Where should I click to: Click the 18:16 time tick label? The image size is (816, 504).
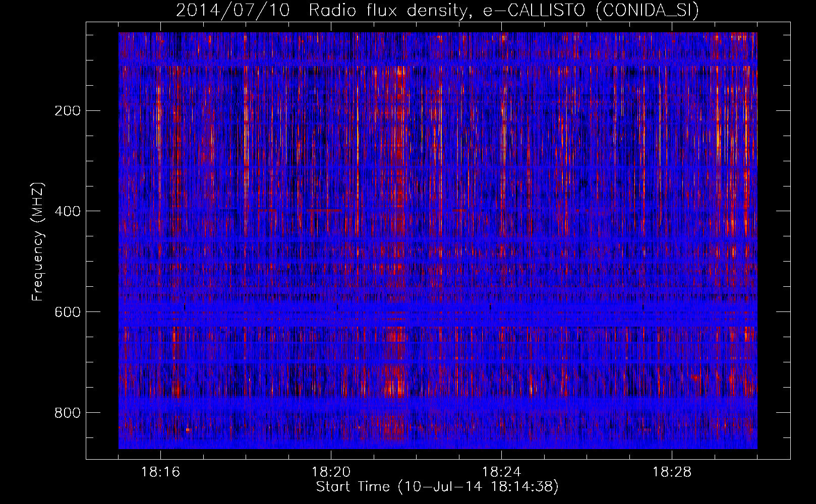tap(161, 472)
